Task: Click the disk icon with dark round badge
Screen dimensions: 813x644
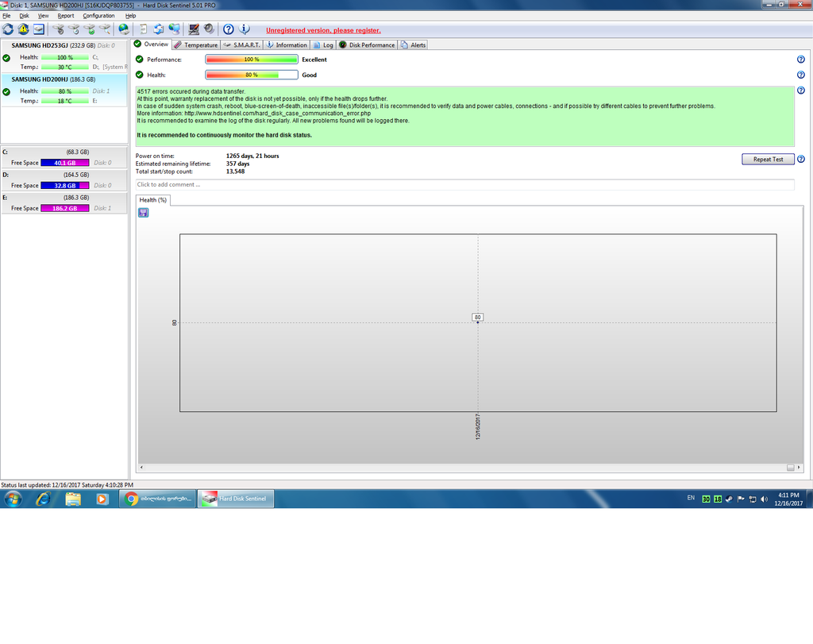Action: pos(59,29)
